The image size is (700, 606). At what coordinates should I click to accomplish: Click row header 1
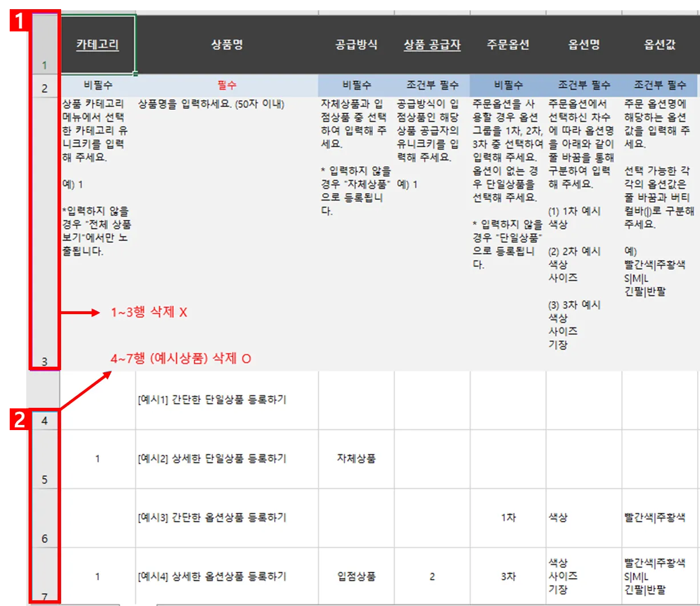(45, 45)
